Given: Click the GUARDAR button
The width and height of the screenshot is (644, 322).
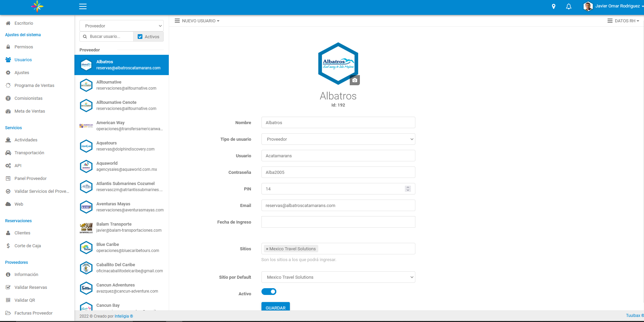Looking at the screenshot, I should 276,307.
